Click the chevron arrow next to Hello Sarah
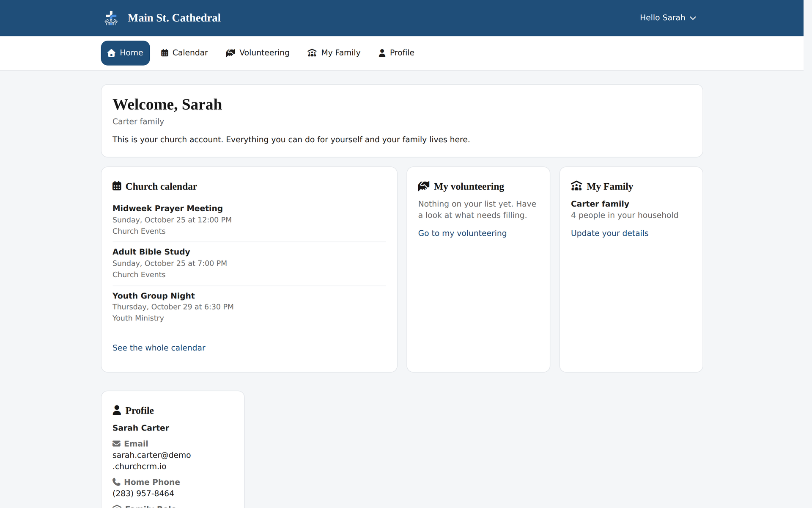The height and width of the screenshot is (508, 812). pos(693,18)
